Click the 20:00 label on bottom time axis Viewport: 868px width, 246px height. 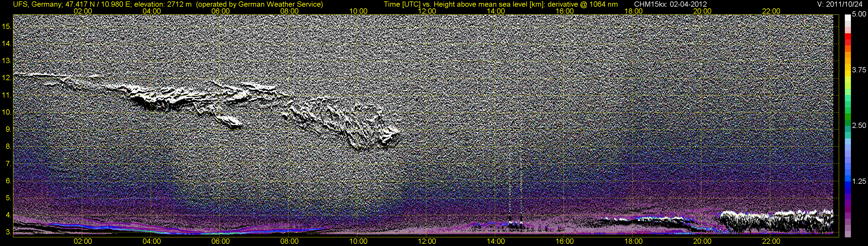point(702,241)
